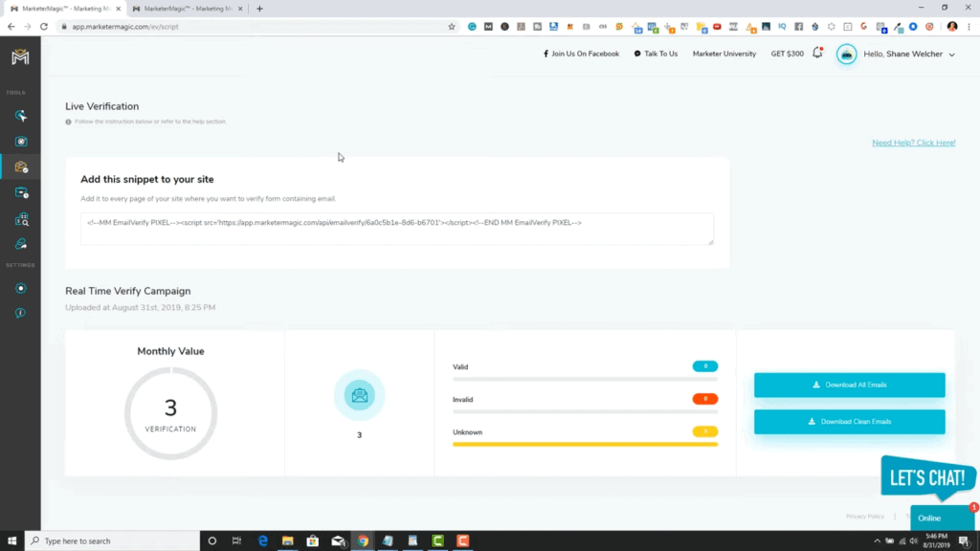This screenshot has width=980, height=551.
Task: Open Microsoft Edge from taskbar
Action: (x=262, y=541)
